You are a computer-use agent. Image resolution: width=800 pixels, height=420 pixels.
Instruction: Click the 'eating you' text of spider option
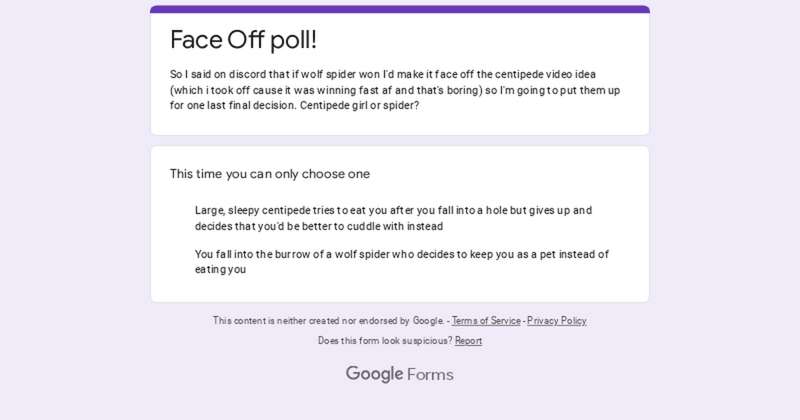coord(220,269)
